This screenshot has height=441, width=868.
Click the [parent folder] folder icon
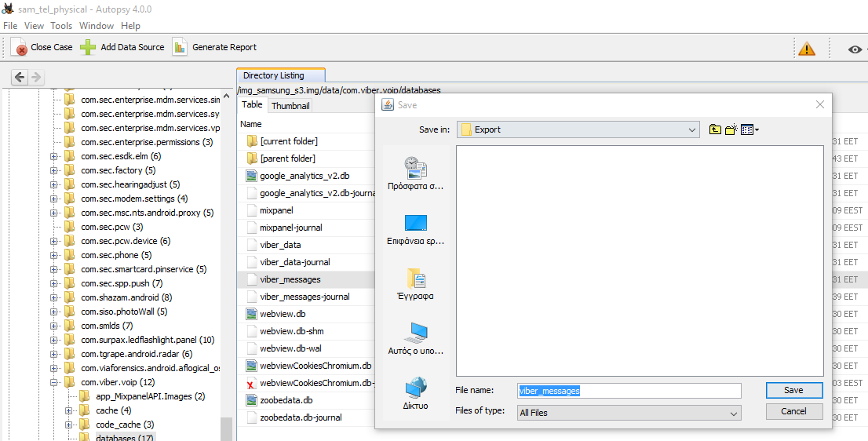(252, 159)
